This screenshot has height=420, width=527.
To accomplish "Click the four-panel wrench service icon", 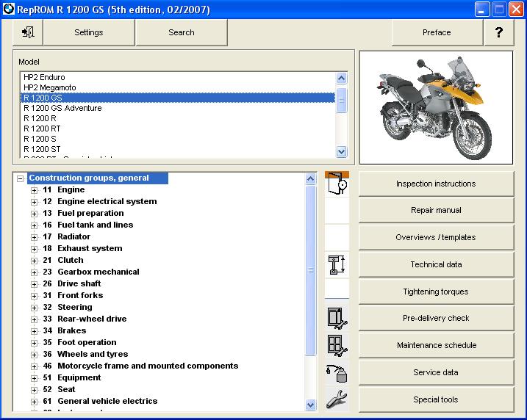I will click(x=337, y=345).
